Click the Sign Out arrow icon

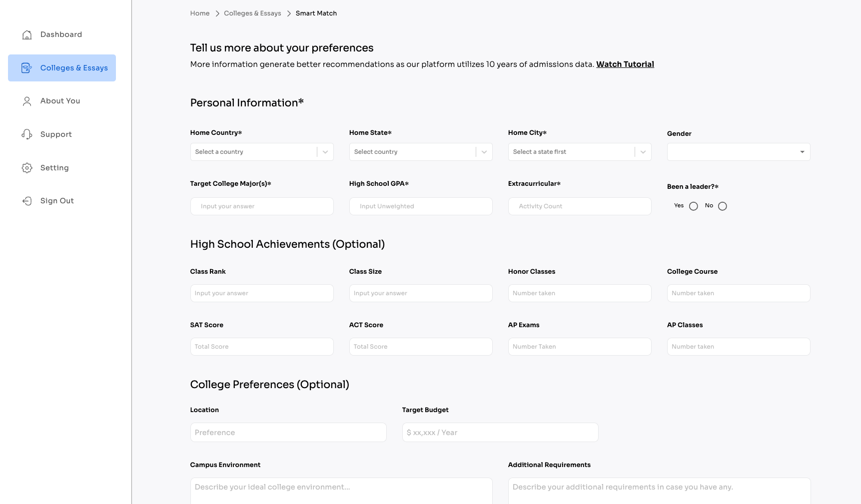pyautogui.click(x=27, y=201)
